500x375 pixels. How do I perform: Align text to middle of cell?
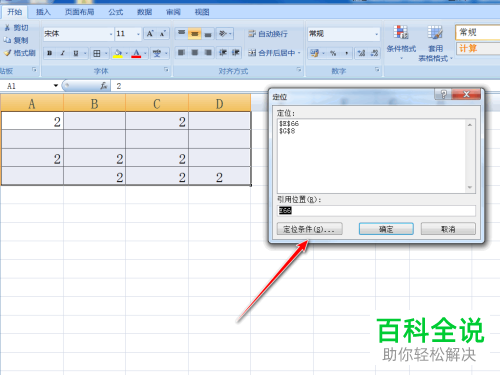(x=195, y=34)
